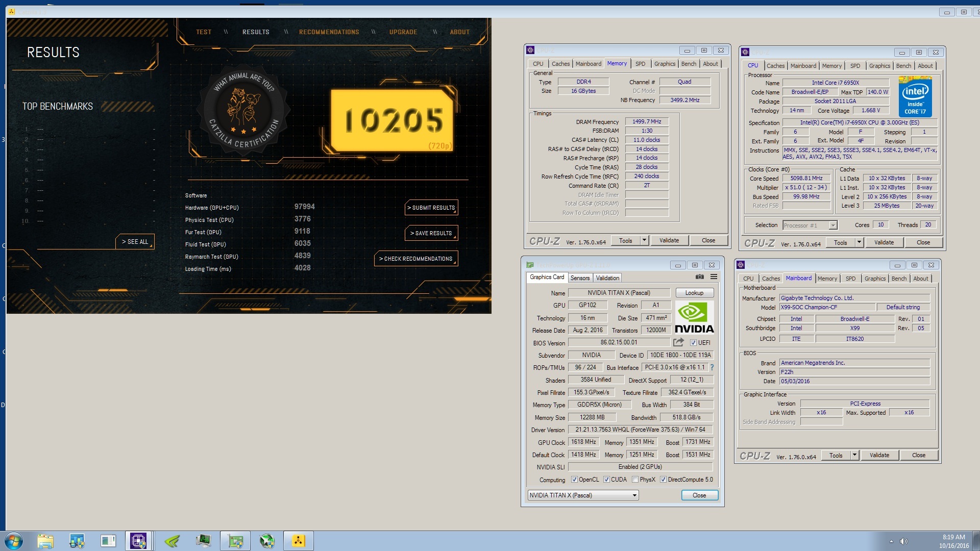Click the Driver Version field in GPU-Z

640,430
